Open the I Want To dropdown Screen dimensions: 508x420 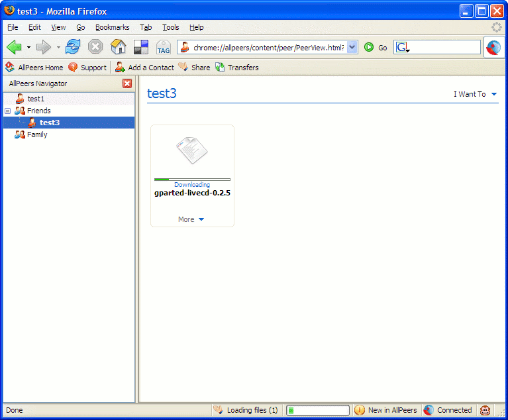pos(475,94)
